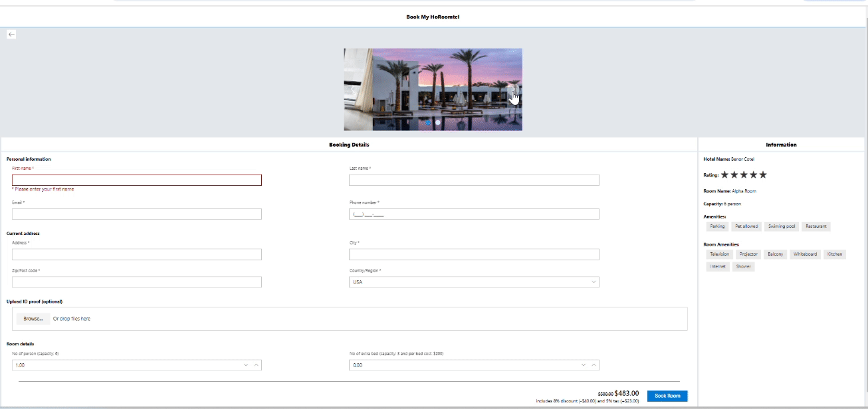
Task: Go to next carousel image arrow
Action: 512,90
